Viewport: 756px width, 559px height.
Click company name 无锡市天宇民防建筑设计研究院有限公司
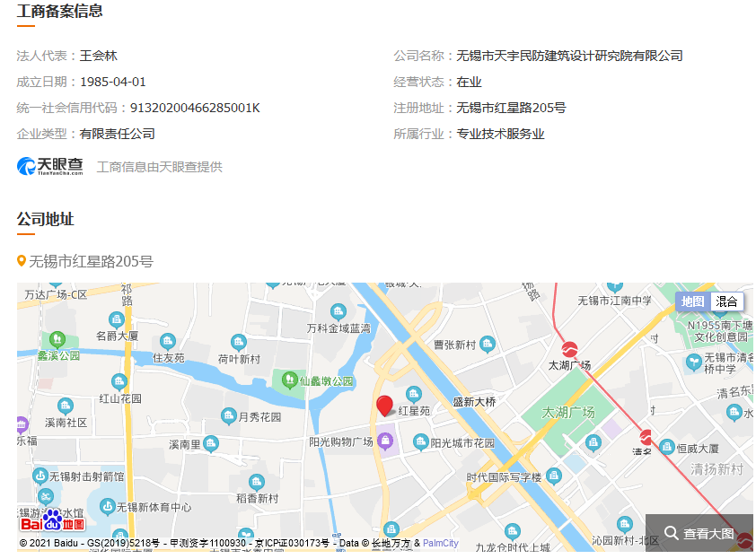569,56
